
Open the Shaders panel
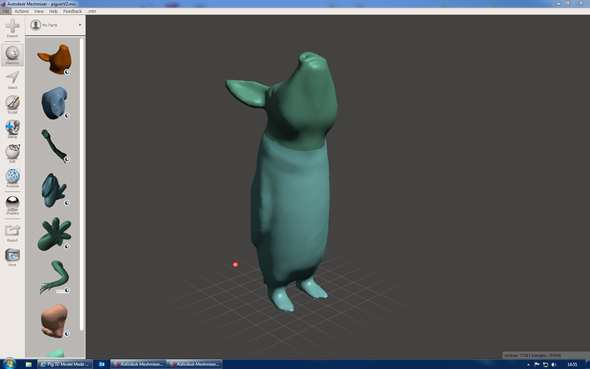(x=12, y=205)
